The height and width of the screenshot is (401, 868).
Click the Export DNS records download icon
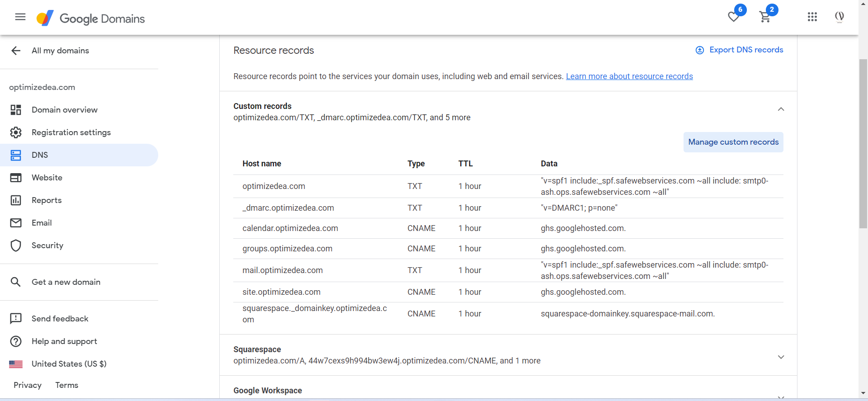[x=700, y=50]
